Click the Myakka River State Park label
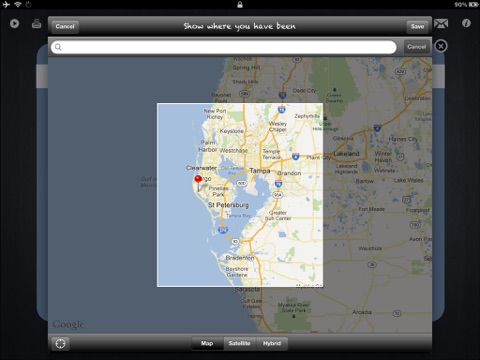 click(293, 307)
